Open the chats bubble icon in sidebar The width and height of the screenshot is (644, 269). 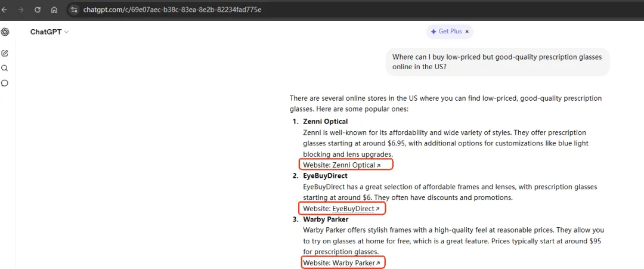coord(5,84)
